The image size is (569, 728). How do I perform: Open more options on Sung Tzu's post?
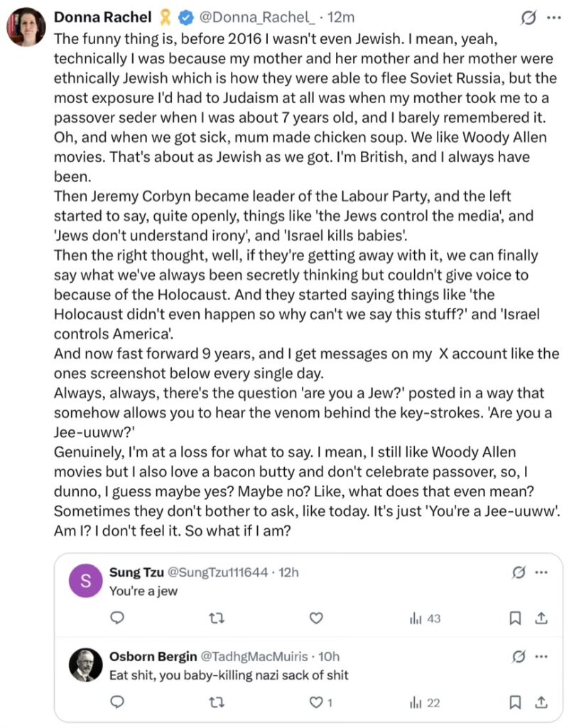point(541,572)
